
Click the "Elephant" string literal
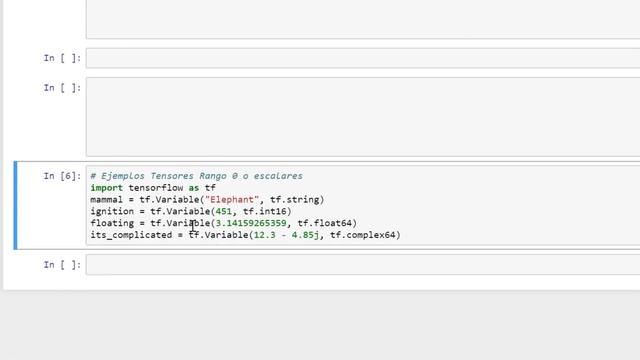coord(232,200)
